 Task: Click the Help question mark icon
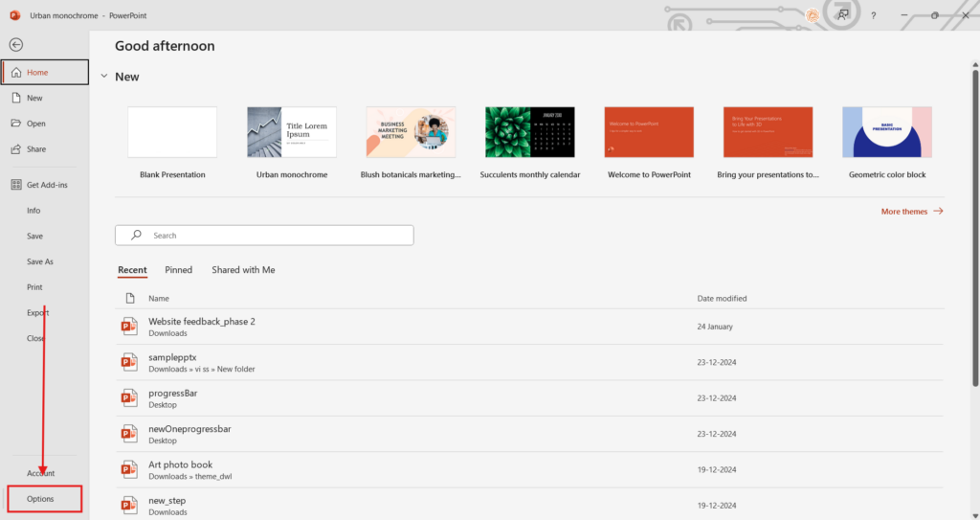pyautogui.click(x=873, y=16)
